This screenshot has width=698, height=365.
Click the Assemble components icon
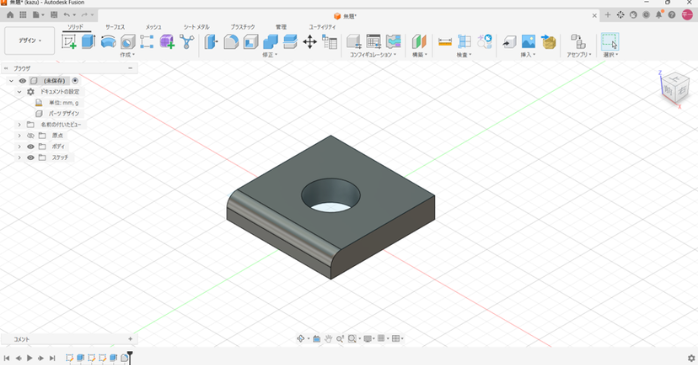(578, 42)
